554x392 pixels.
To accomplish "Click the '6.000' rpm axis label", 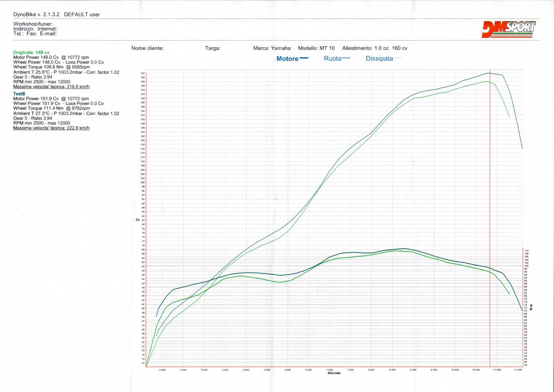I will pyautogui.click(x=288, y=370).
